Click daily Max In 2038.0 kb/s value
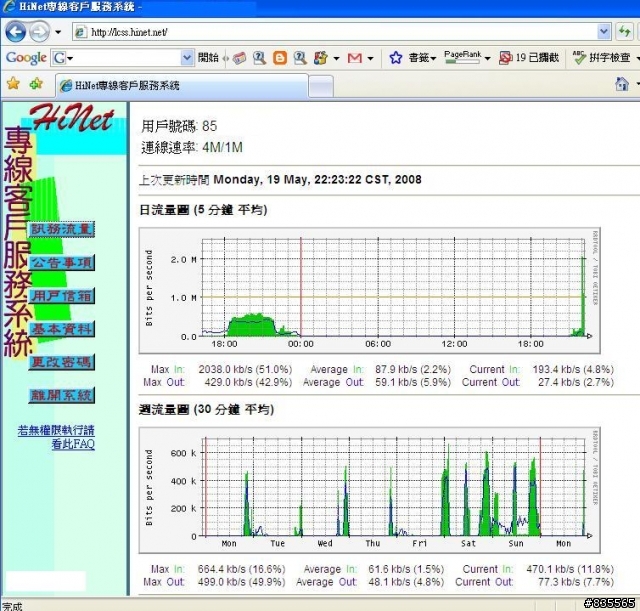The height and width of the screenshot is (611, 640). tap(245, 369)
